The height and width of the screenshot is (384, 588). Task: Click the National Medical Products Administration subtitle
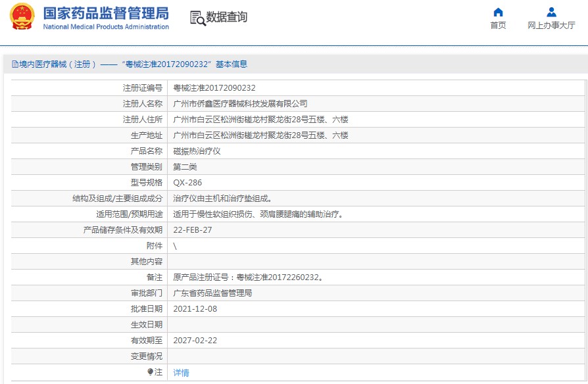tap(105, 27)
